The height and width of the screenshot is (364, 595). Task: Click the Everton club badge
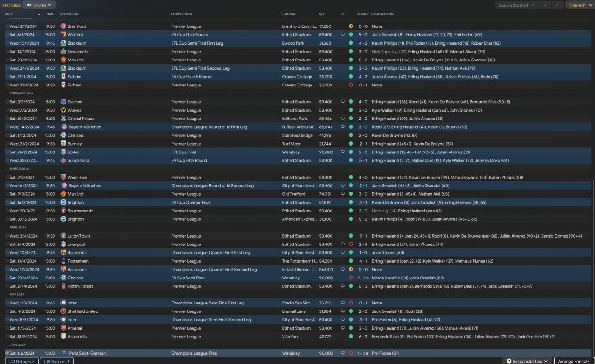(63, 102)
